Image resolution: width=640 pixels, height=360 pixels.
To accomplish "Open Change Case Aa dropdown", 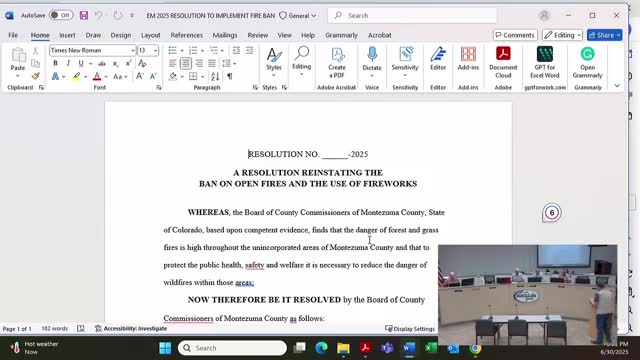I will 120,76.
